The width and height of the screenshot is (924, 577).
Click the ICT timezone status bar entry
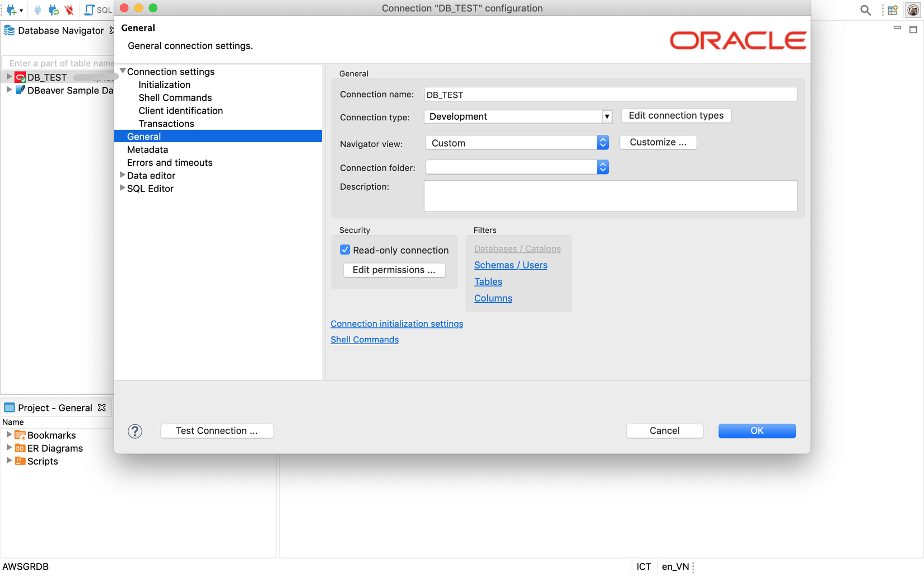tap(644, 566)
